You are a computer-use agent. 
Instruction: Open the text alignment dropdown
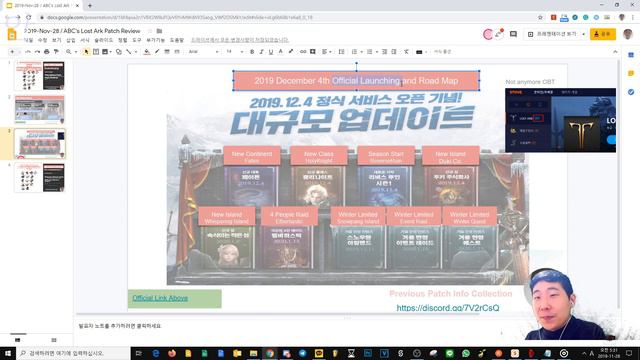pyautogui.click(x=326, y=52)
